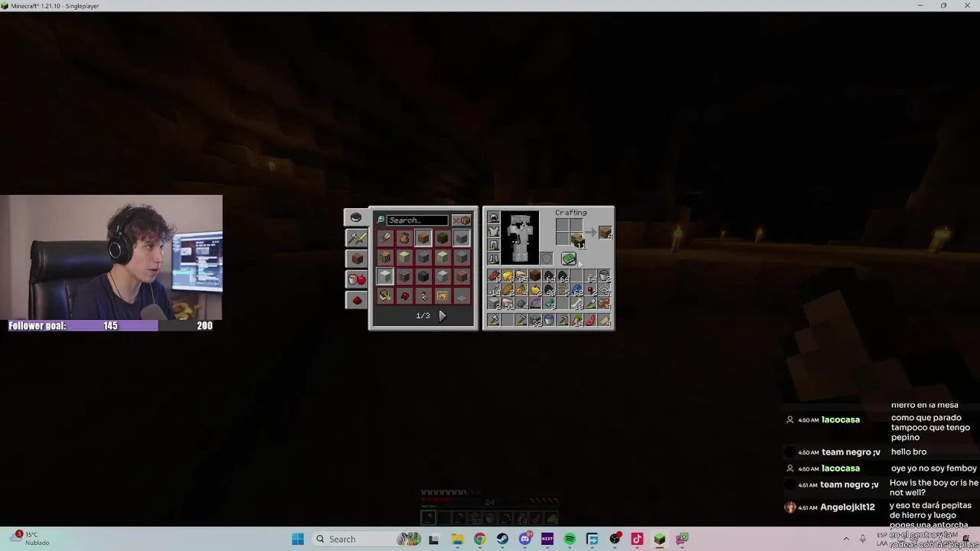Image resolution: width=980 pixels, height=551 pixels.
Task: Pick up the bones stack of 18
Action: point(577,303)
